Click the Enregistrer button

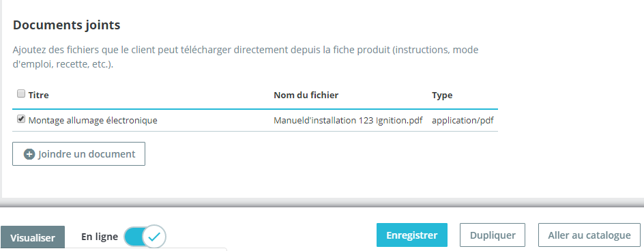coord(412,235)
